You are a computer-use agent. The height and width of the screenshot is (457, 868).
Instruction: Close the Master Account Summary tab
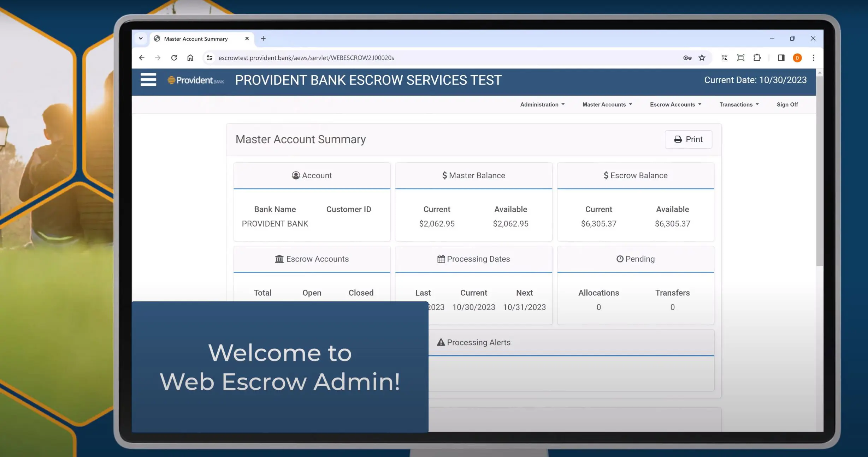pyautogui.click(x=247, y=38)
